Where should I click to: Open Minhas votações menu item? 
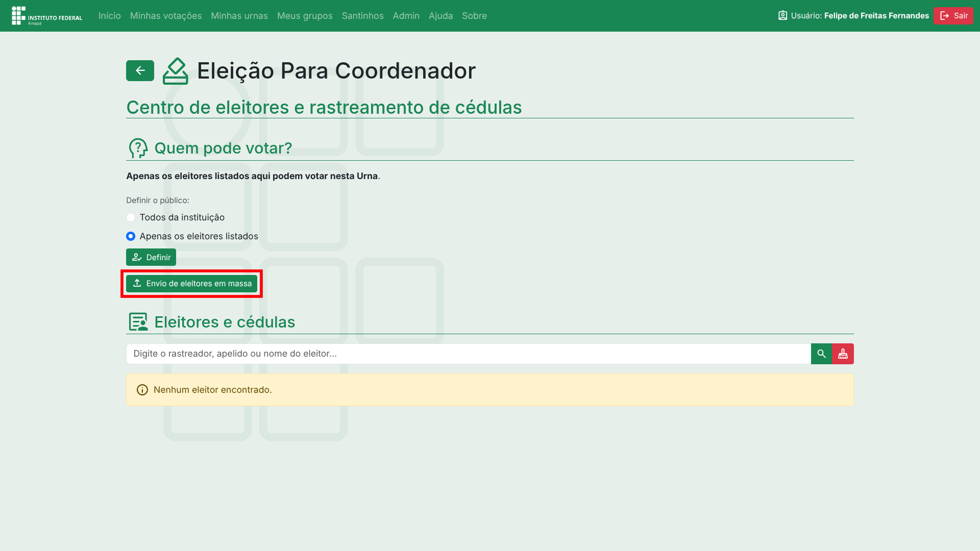point(166,16)
